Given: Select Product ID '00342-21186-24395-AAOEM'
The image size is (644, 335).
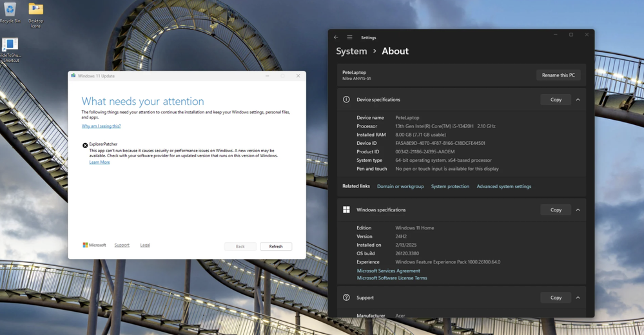Looking at the screenshot, I should pos(425,151).
